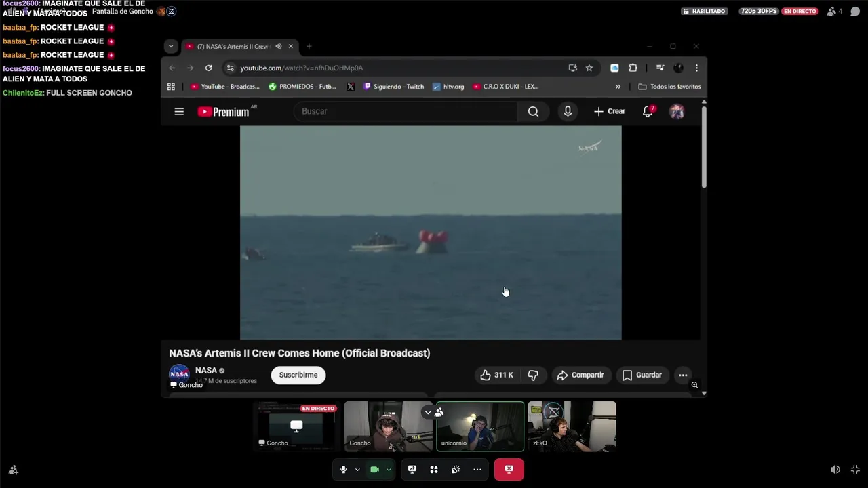Open the Discord chat bubble icon
The width and height of the screenshot is (868, 488).
point(855,11)
